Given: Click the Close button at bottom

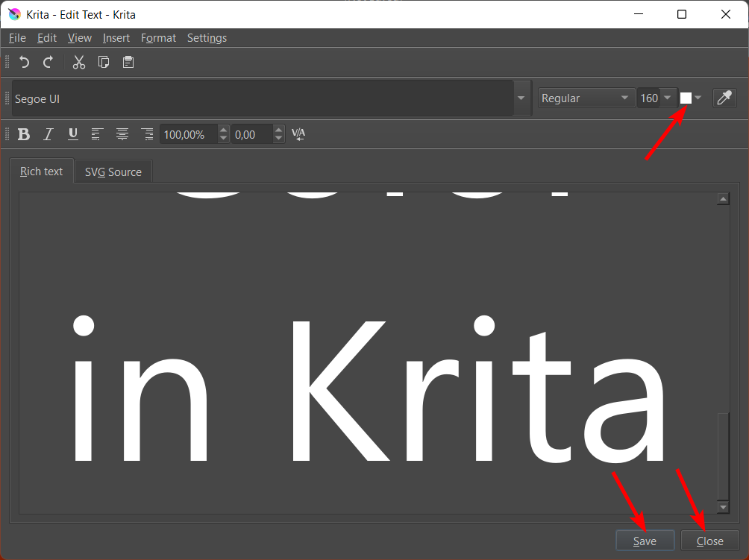Looking at the screenshot, I should coord(709,541).
